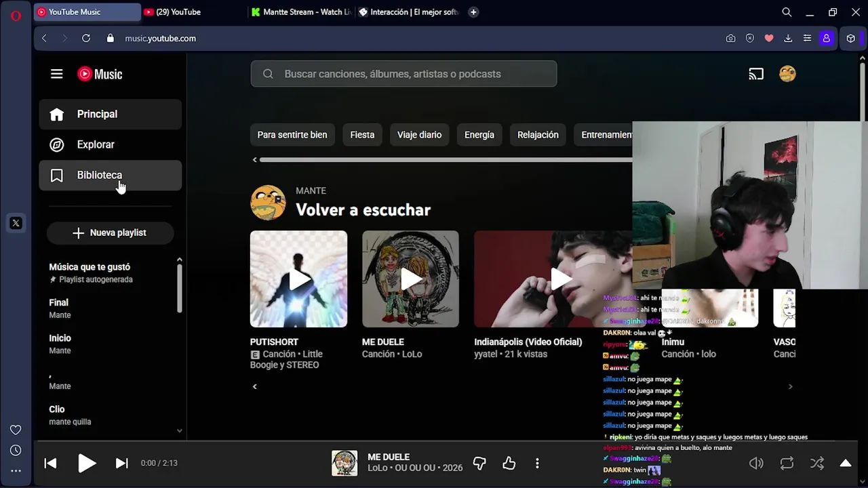Show next Volver a escuchar items
Viewport: 868px width, 488px height.
click(790, 386)
